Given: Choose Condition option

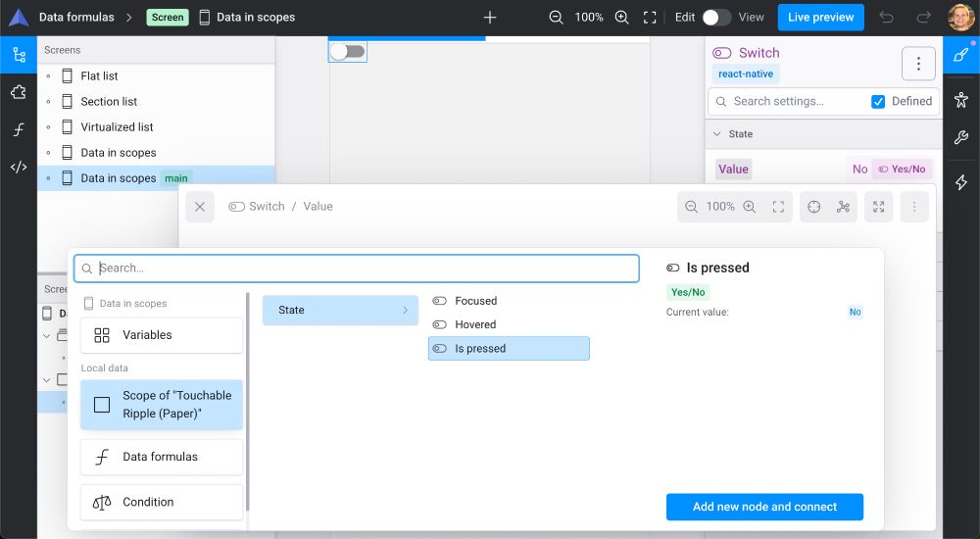Looking at the screenshot, I should click(162, 502).
